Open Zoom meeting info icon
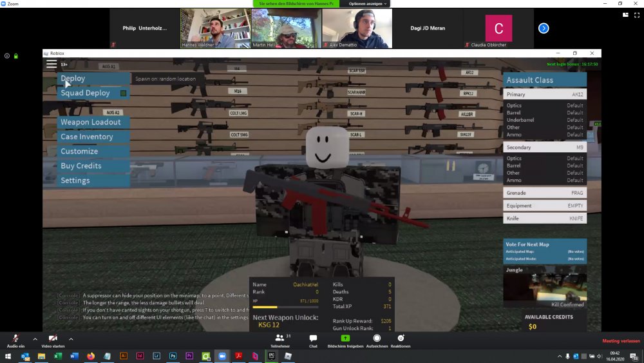The height and width of the screenshot is (363, 644). pos(7,56)
